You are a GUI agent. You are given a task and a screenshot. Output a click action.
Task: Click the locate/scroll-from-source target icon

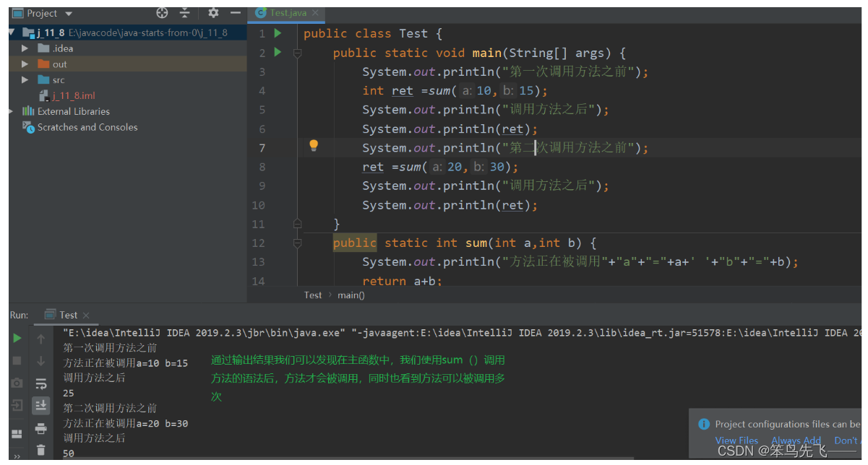pyautogui.click(x=162, y=13)
